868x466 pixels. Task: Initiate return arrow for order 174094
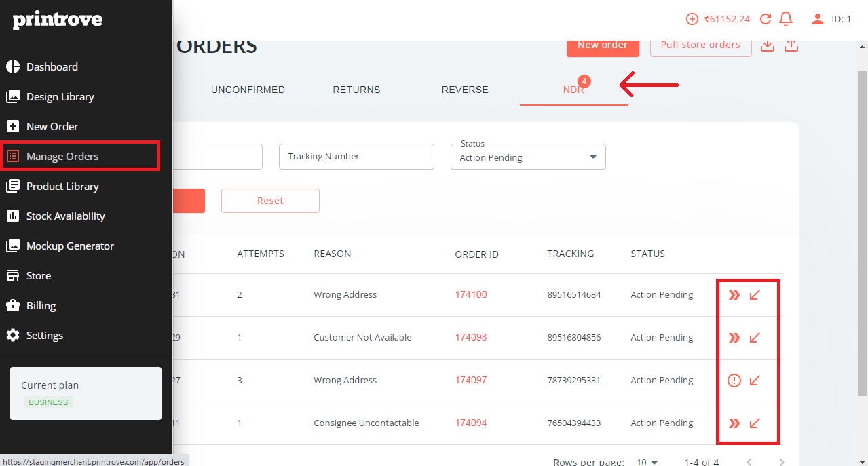coord(755,423)
